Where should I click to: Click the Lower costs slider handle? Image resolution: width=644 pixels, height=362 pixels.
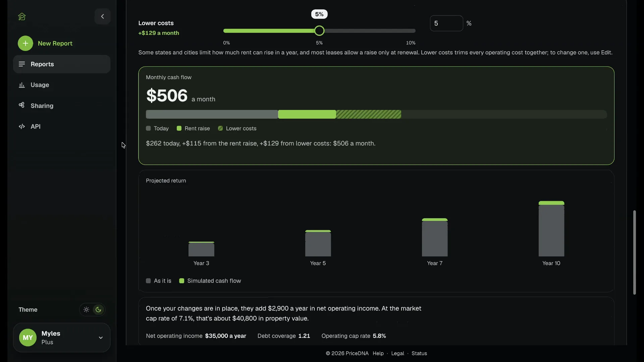[x=319, y=31]
